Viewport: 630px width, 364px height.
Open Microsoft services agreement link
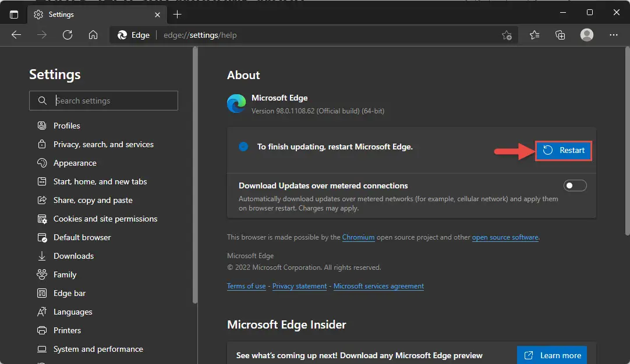pyautogui.click(x=378, y=286)
